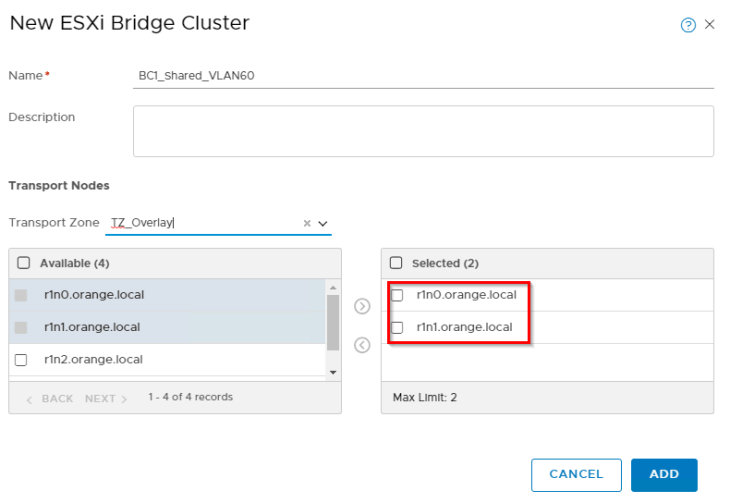Open the help question mark icon

point(688,25)
